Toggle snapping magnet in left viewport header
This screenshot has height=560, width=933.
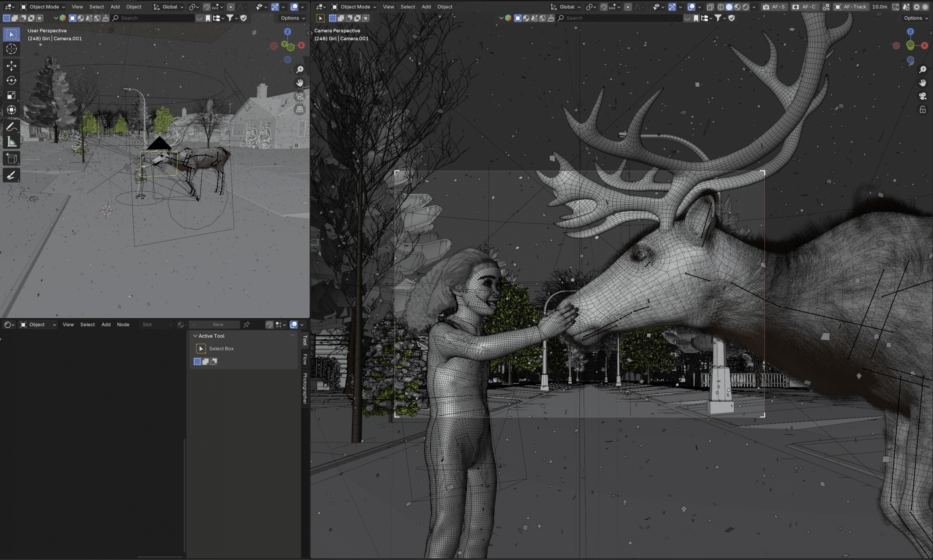click(207, 7)
